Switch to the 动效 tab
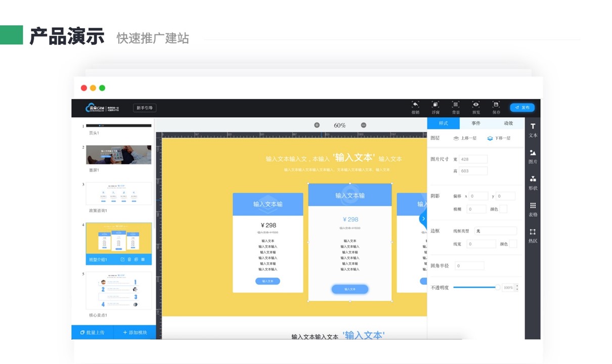Viewport: 612px width, 364px height. click(x=508, y=123)
